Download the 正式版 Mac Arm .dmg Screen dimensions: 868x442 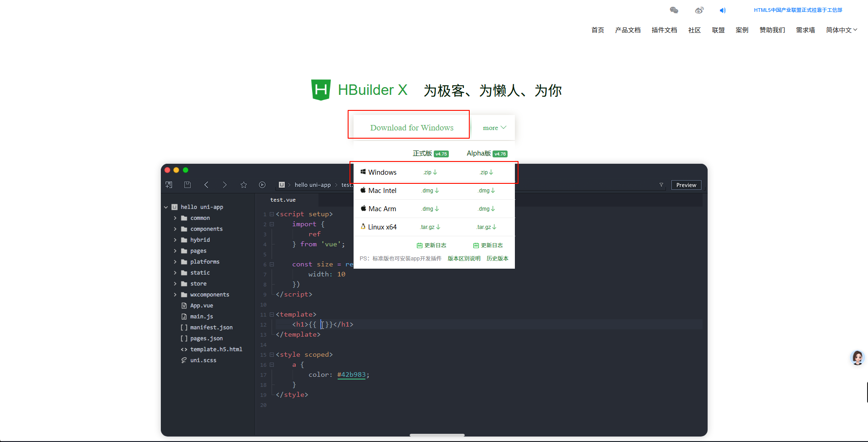pyautogui.click(x=431, y=209)
